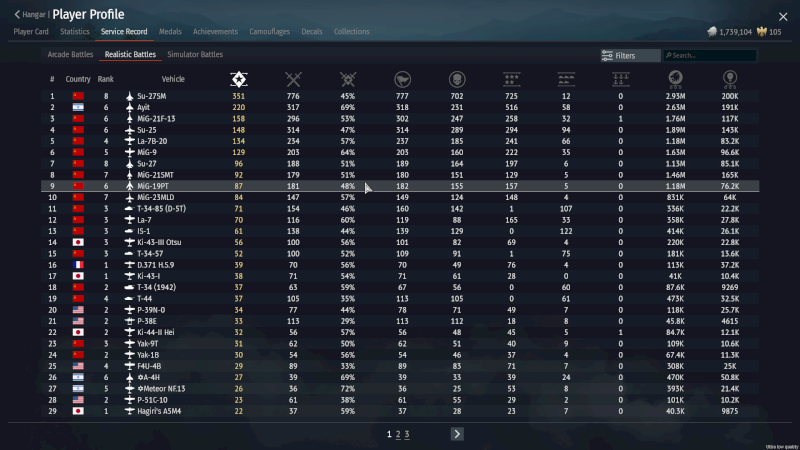The height and width of the screenshot is (450, 800).
Task: Sort by silver lions earned icon
Action: click(x=676, y=79)
